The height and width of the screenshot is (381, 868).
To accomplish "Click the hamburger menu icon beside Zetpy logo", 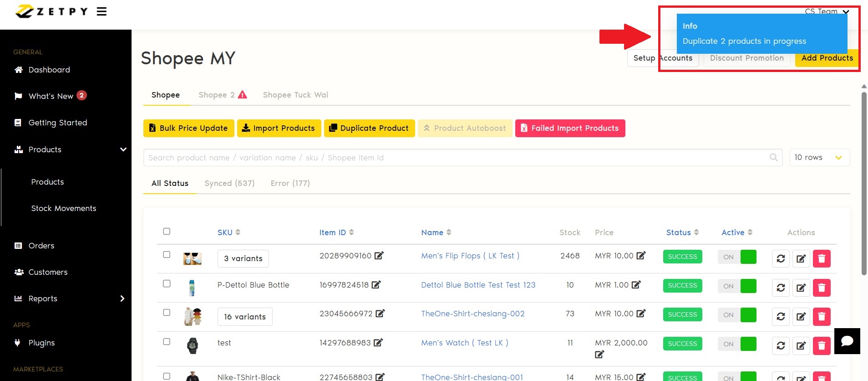I will [x=102, y=11].
